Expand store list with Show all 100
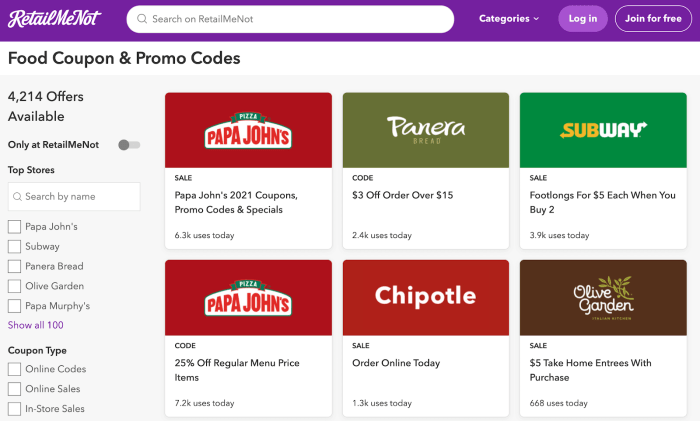The width and height of the screenshot is (700, 421). pos(36,325)
